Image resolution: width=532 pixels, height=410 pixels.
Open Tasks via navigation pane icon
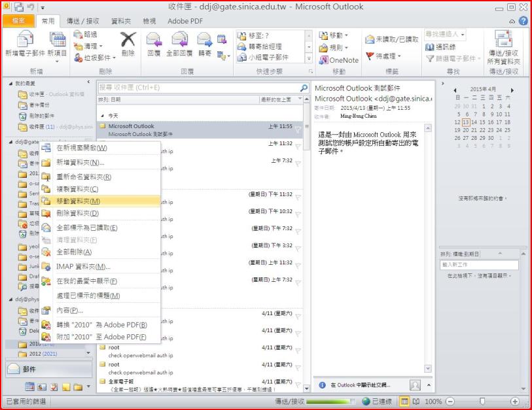pyautogui.click(x=54, y=386)
